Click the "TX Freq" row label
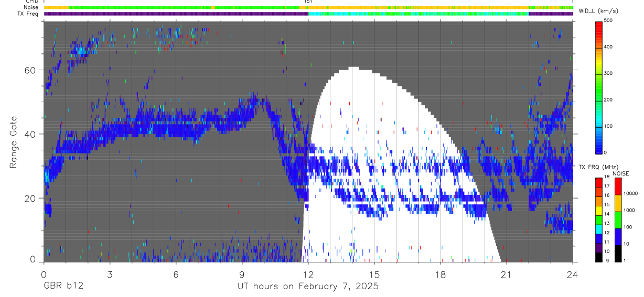 28,14
